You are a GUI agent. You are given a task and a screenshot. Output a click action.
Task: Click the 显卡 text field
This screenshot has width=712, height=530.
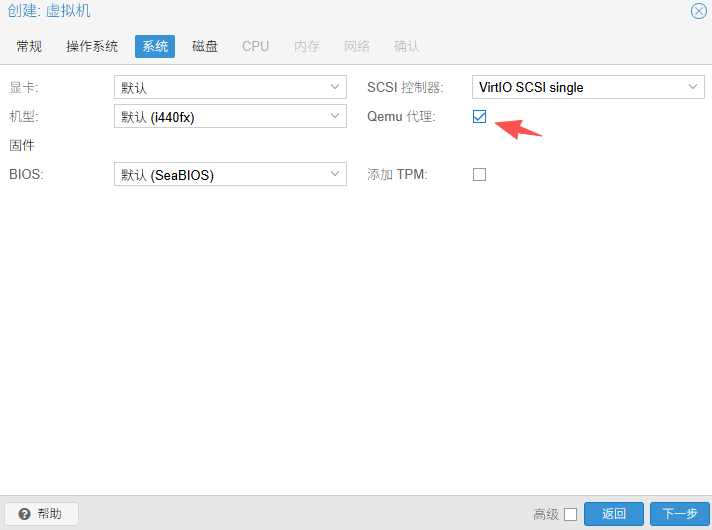(x=220, y=88)
